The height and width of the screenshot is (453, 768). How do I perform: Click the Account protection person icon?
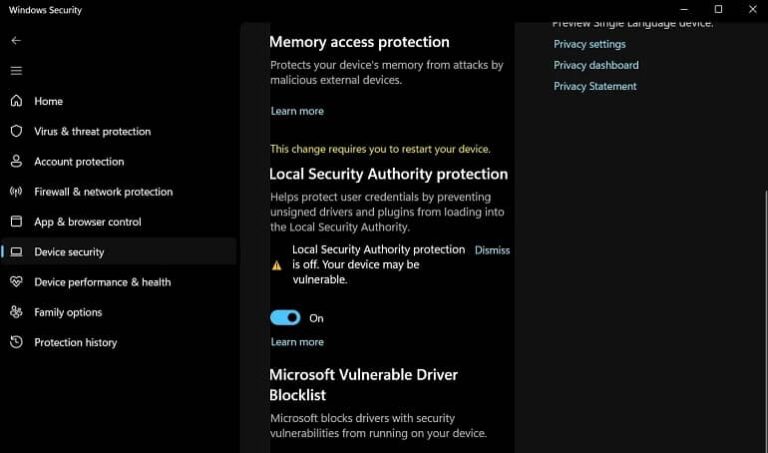pos(16,161)
